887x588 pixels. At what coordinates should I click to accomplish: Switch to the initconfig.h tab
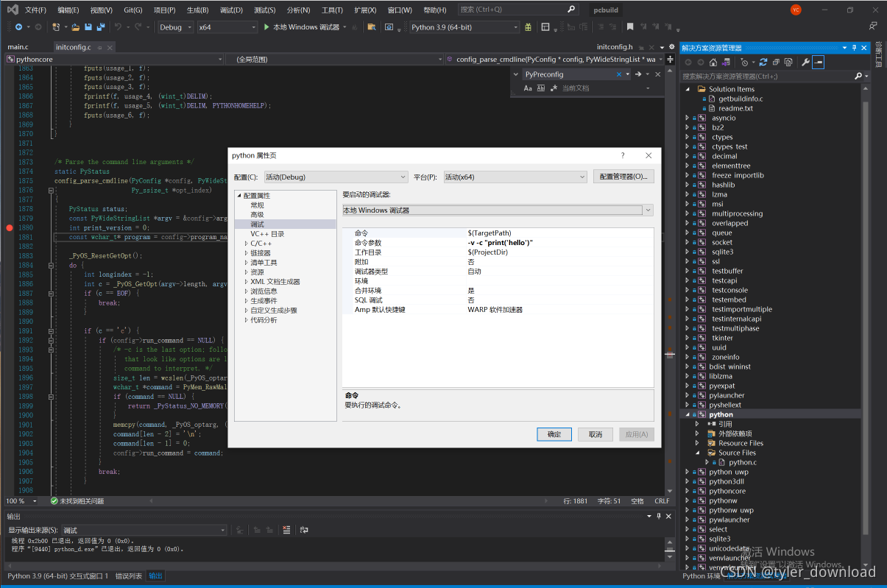[x=615, y=47]
